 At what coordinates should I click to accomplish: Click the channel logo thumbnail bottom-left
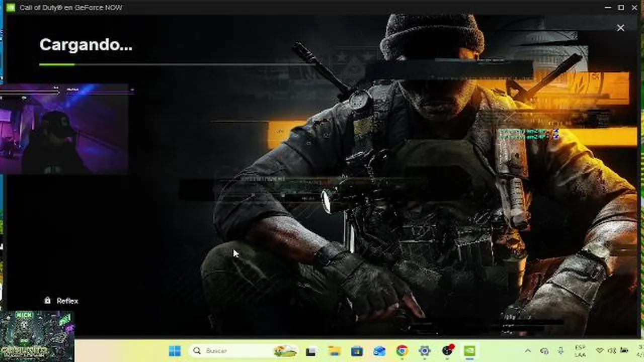click(x=37, y=336)
